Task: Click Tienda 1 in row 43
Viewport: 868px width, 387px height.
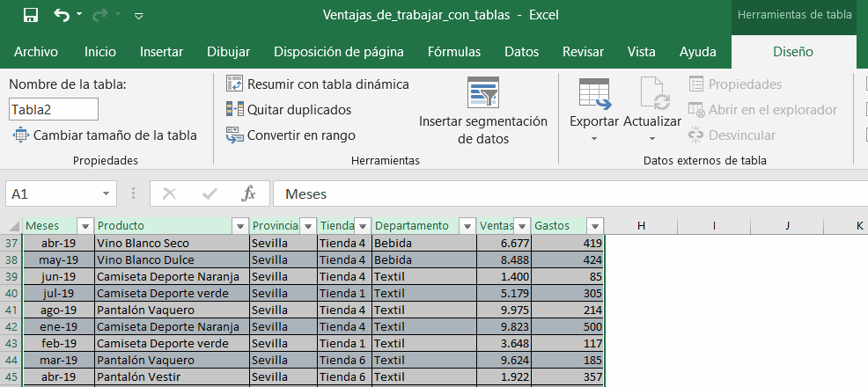Action: click(x=344, y=343)
